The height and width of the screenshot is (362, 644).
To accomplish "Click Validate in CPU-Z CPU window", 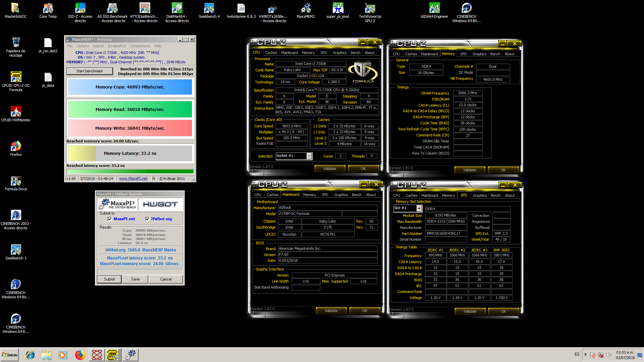I will 330,169.
